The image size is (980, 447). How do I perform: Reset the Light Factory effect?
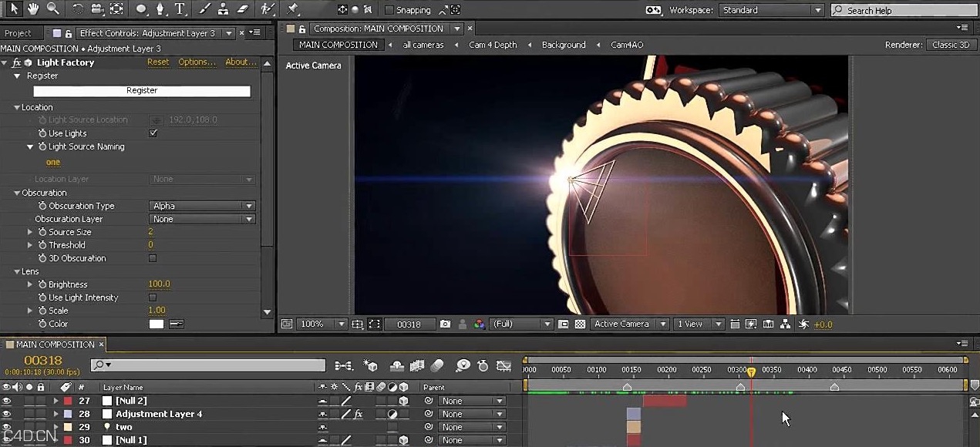point(158,62)
